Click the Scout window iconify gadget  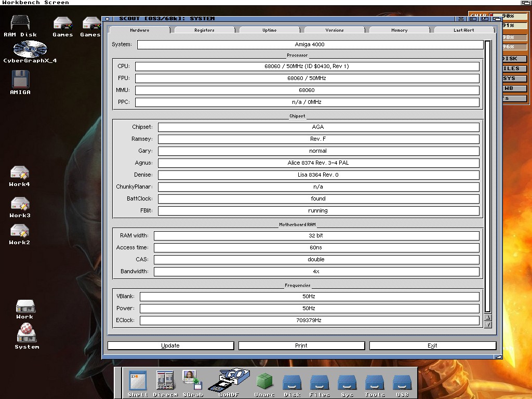click(x=473, y=19)
